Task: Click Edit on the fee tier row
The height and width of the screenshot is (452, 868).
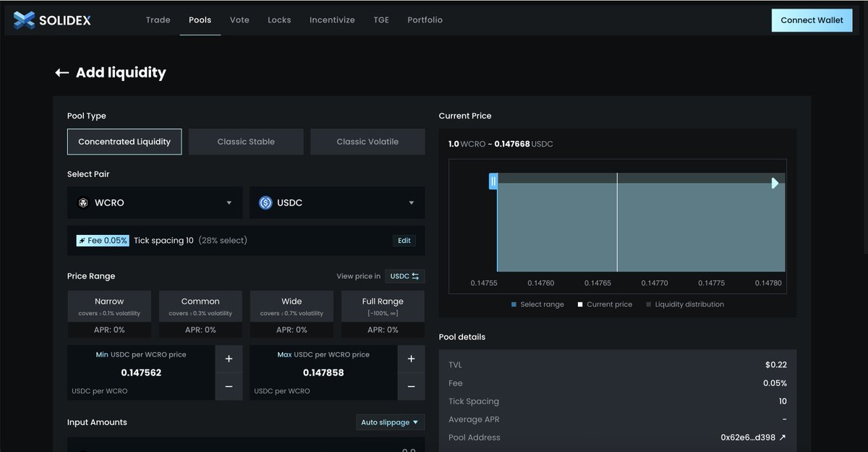Action: click(x=404, y=241)
